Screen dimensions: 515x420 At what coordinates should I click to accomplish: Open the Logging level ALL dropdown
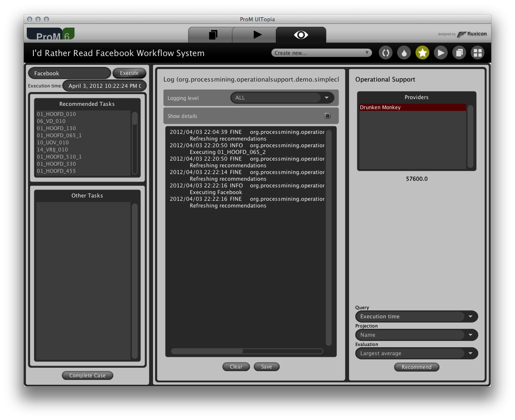282,98
